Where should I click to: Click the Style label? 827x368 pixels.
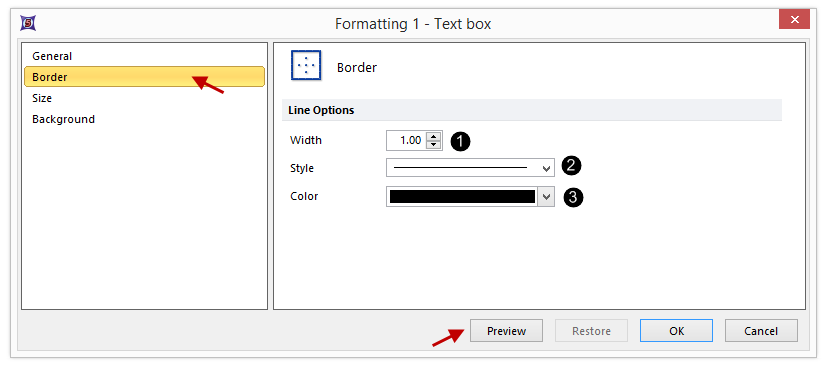[x=302, y=169]
